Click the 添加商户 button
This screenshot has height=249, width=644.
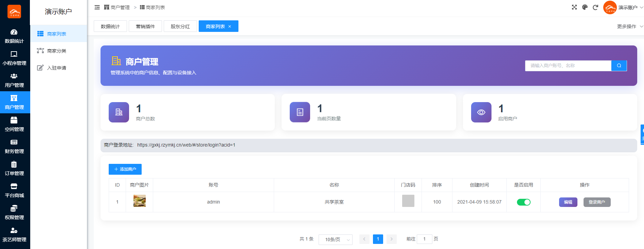[125, 169]
